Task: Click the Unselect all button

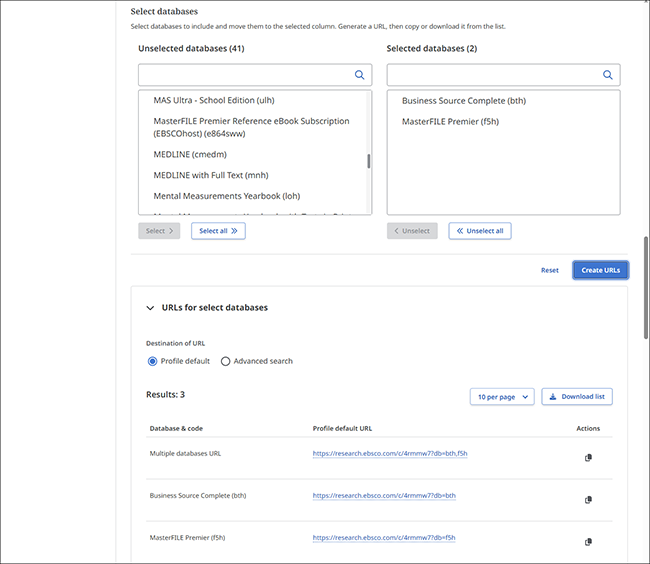Action: (480, 231)
